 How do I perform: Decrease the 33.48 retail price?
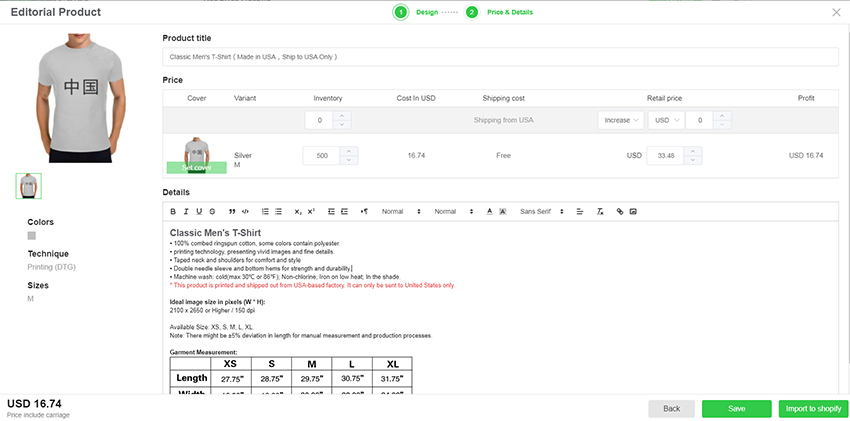coord(693,160)
